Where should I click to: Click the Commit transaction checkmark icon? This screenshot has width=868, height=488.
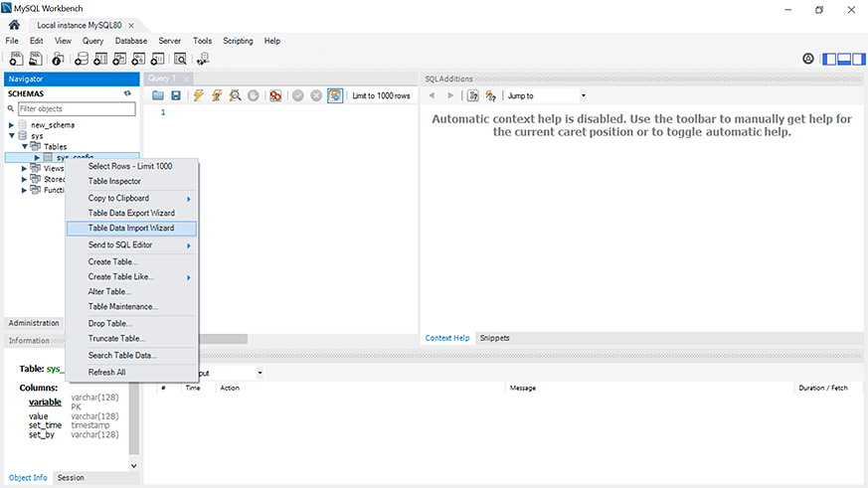298,95
